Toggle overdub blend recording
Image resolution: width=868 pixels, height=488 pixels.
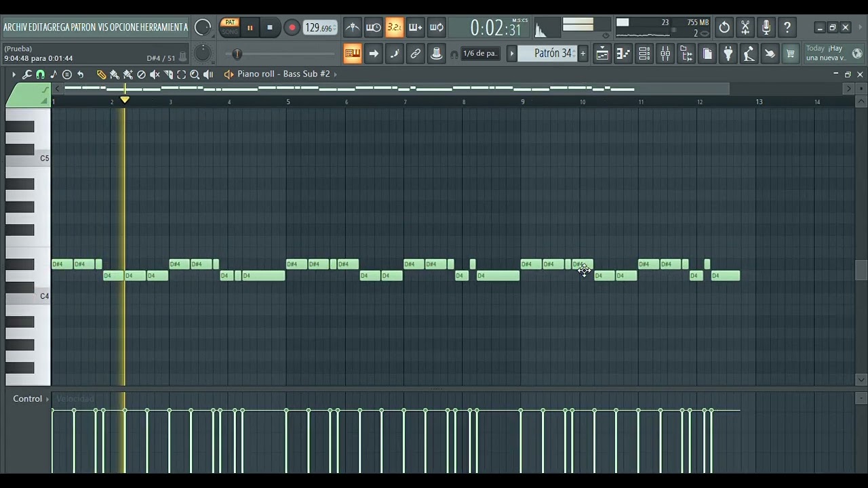coord(416,28)
